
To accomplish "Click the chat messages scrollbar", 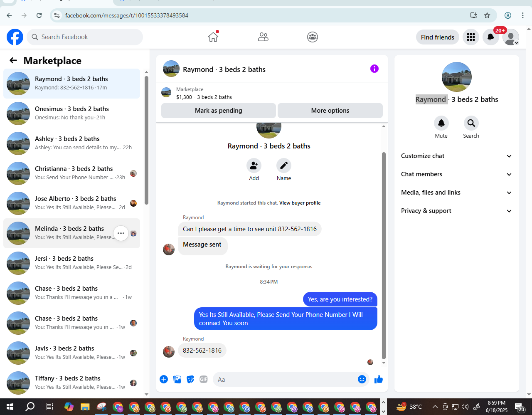I will pos(384,255).
